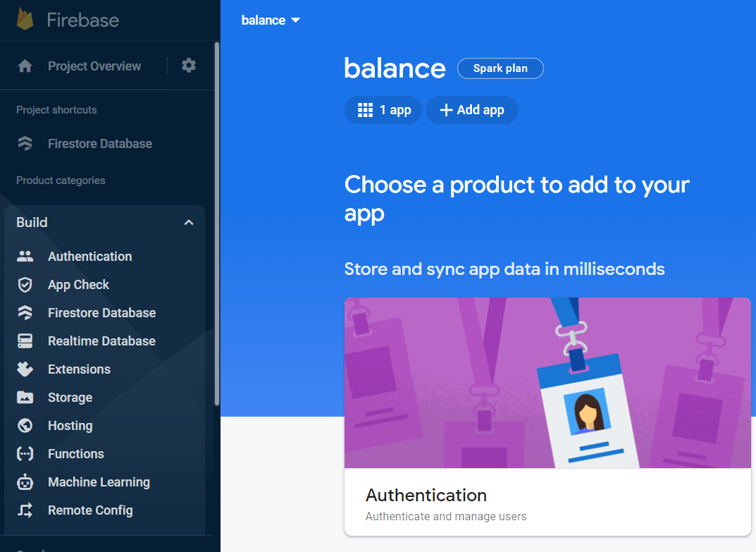756x552 pixels.
Task: Click the balance project title heading
Action: click(395, 68)
